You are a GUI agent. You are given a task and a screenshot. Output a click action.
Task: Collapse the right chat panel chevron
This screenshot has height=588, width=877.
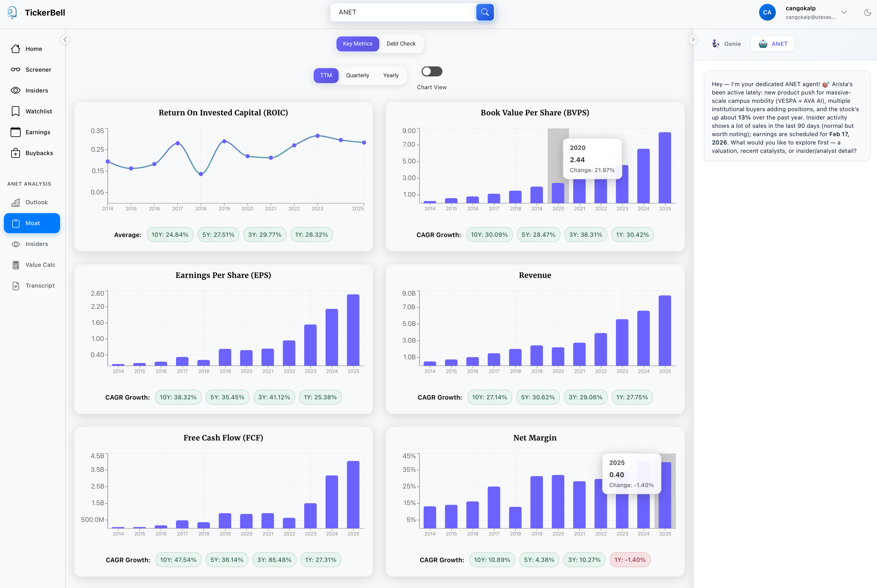[693, 40]
